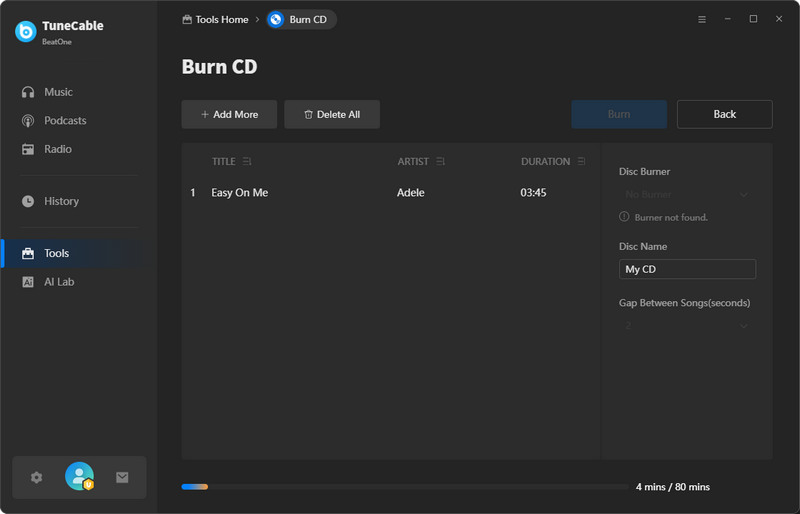
Task: Click the Delete All button
Action: [x=331, y=114]
